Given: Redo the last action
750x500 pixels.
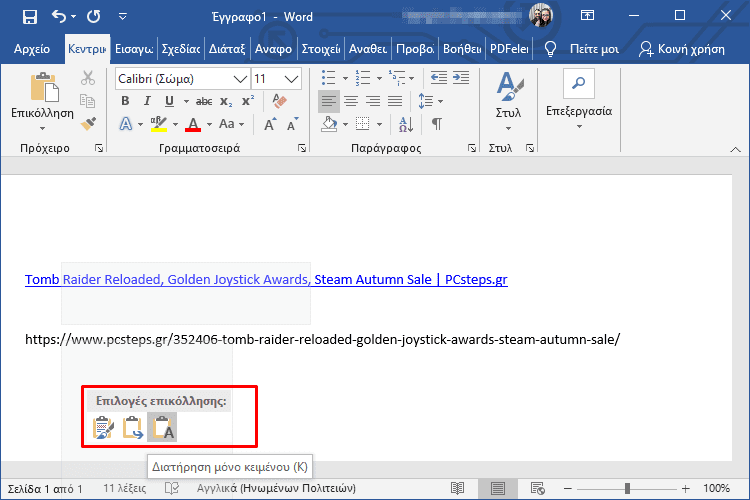Looking at the screenshot, I should point(94,17).
